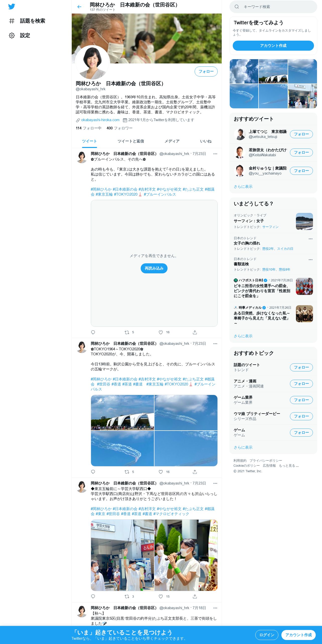Open options for 書類送検 trend
The image size is (322, 644).
click(310, 260)
